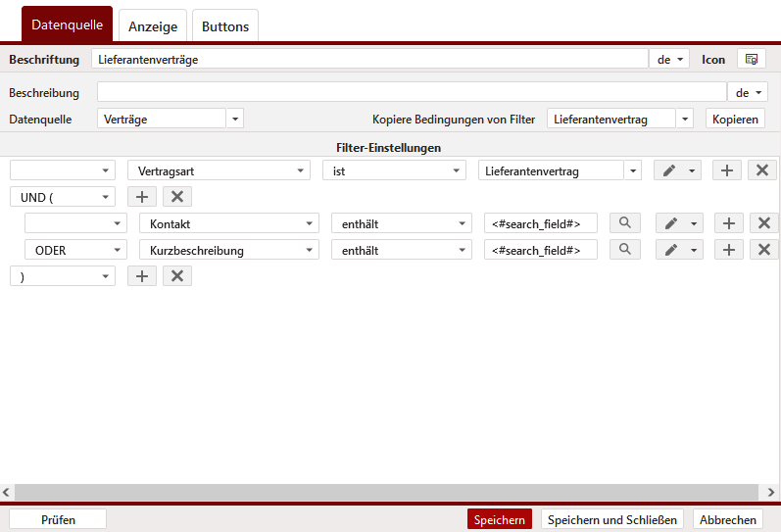Click the scroll left arrow
Image resolution: width=781 pixels, height=532 pixels.
(x=6, y=492)
